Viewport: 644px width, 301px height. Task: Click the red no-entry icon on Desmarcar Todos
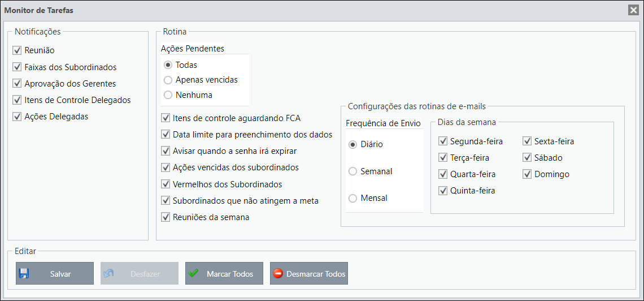point(278,273)
